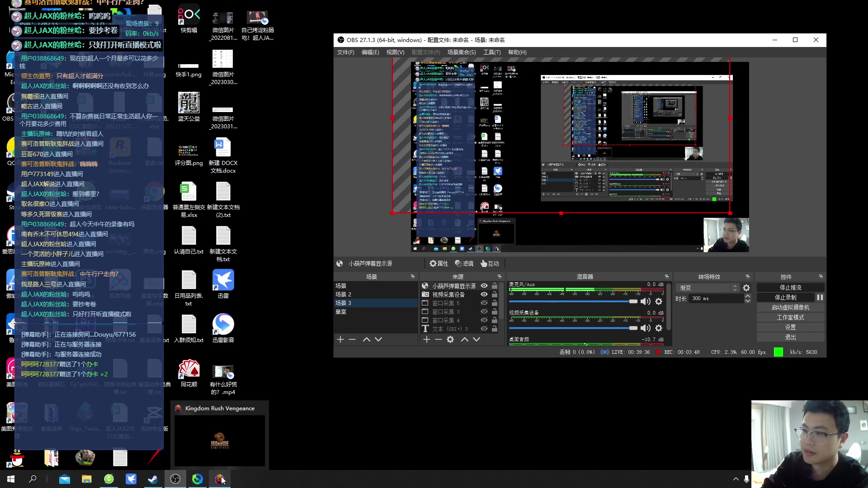Screen dimensions: 868x488
Task: Hide the 小葫芦弹幕显示源 source via eye icon
Action: tap(484, 286)
